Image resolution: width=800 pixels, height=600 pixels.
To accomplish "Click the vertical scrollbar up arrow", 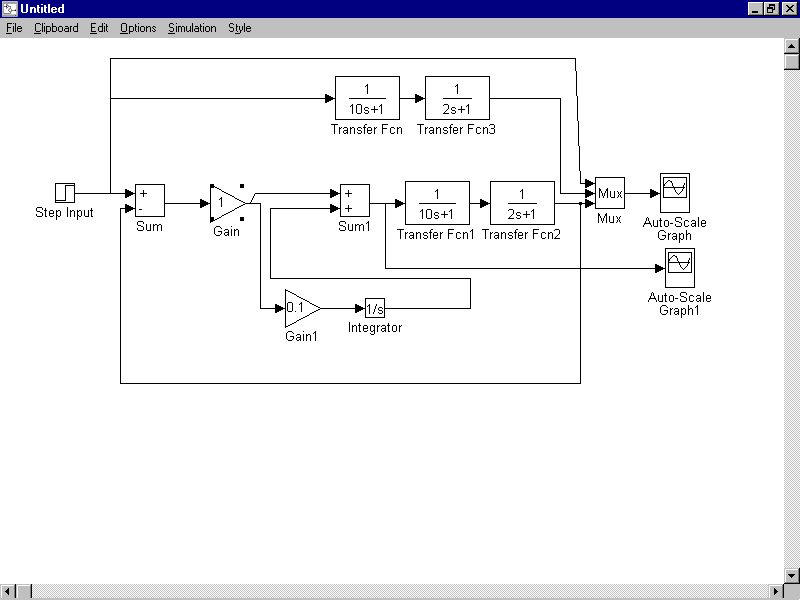I will coord(792,46).
